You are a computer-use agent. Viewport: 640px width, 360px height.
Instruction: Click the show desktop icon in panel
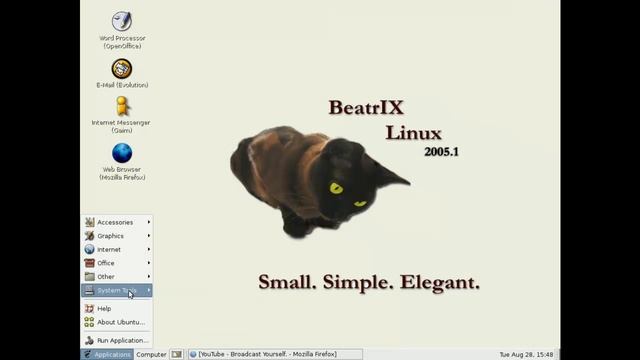tap(176, 354)
